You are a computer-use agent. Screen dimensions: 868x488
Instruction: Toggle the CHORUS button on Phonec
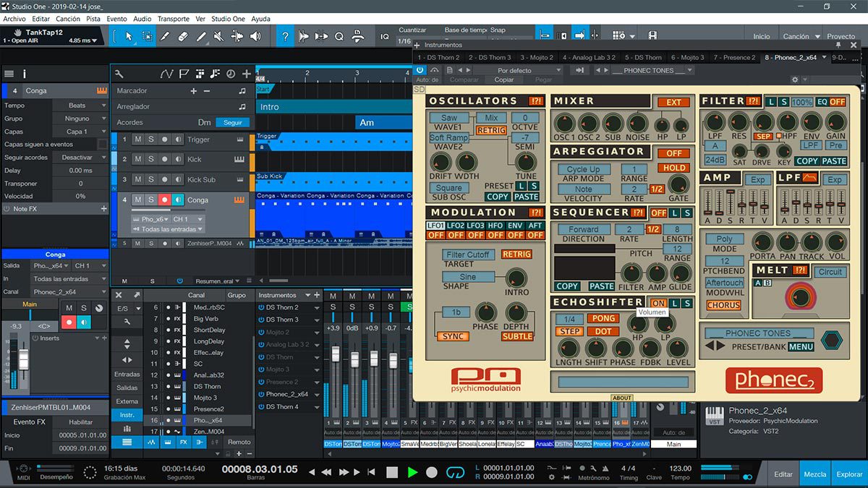pos(723,305)
